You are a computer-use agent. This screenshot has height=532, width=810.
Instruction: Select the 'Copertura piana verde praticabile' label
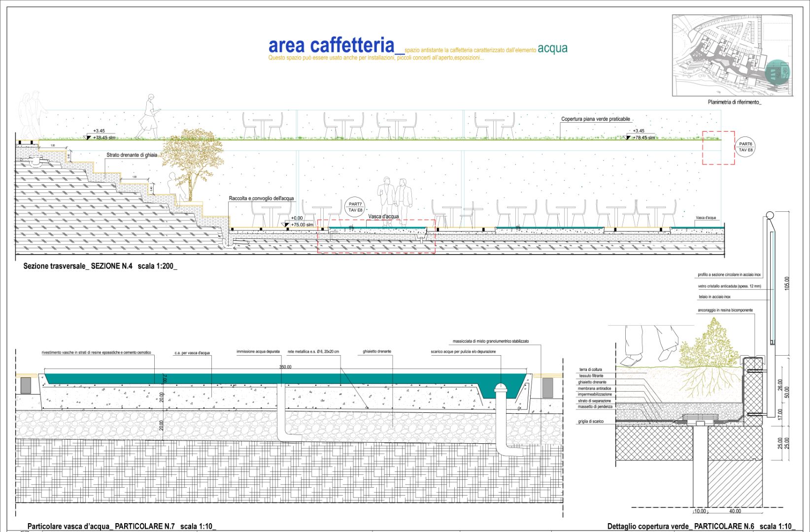[595, 119]
